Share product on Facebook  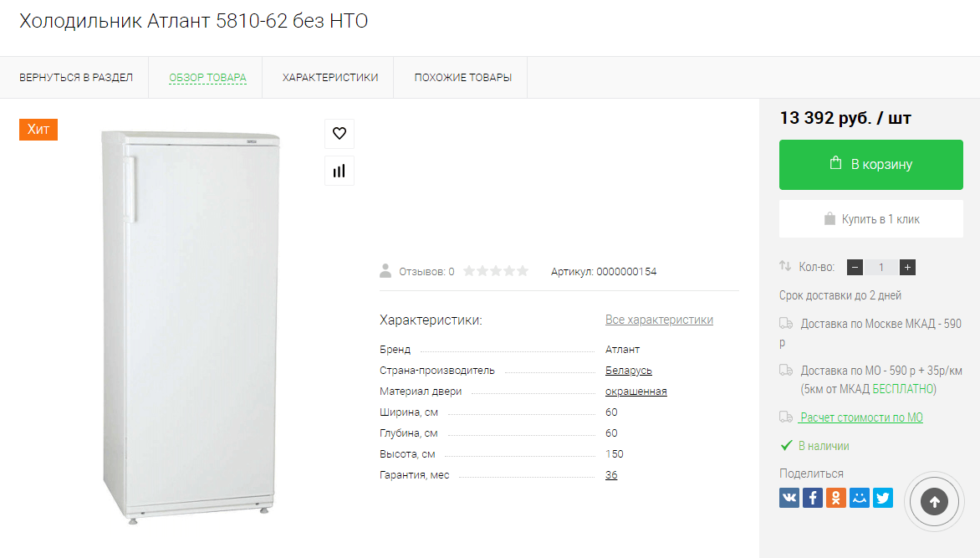coord(813,498)
